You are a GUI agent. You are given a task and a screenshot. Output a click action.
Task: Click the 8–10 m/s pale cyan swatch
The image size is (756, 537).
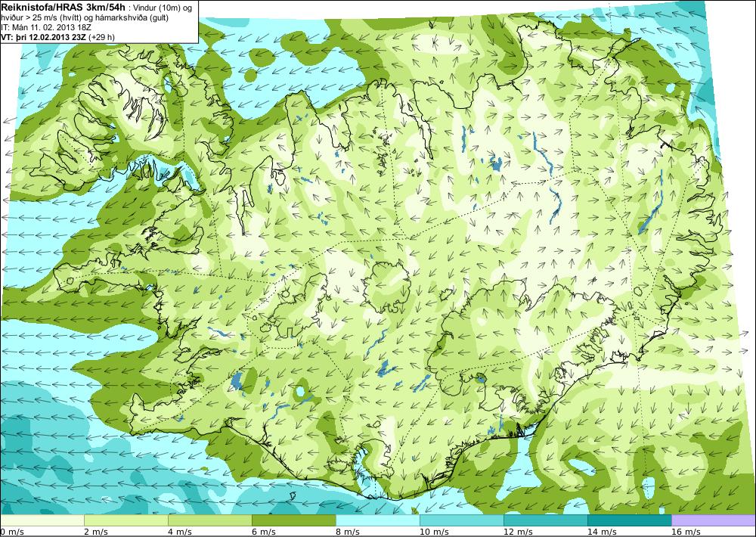[x=378, y=520]
